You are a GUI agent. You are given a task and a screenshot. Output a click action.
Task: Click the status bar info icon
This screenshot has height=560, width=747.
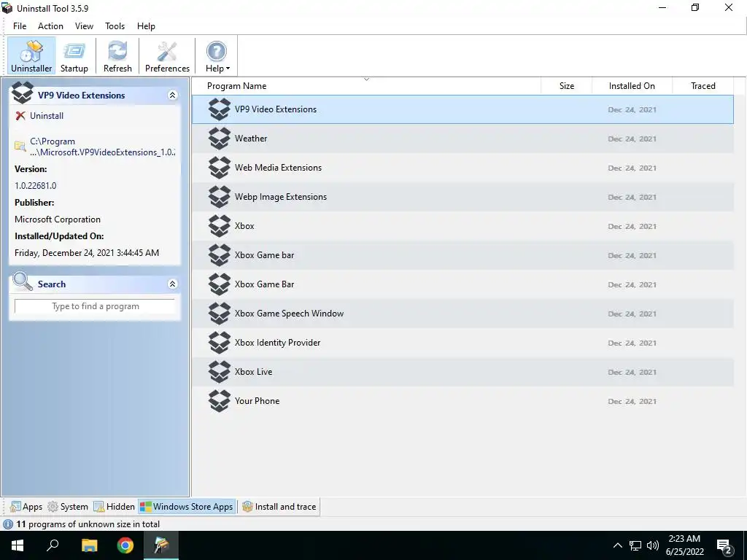[7, 524]
